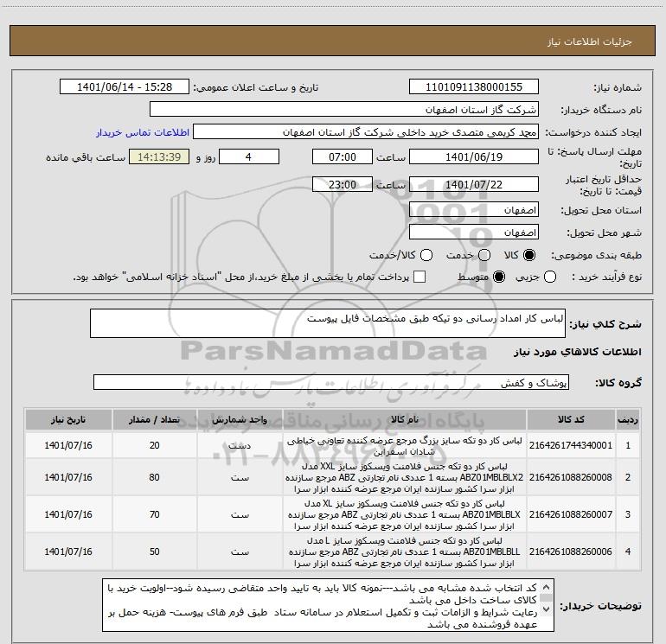Click the delivery city field اصفهان
The height and width of the screenshot is (644, 666).
coord(474,233)
